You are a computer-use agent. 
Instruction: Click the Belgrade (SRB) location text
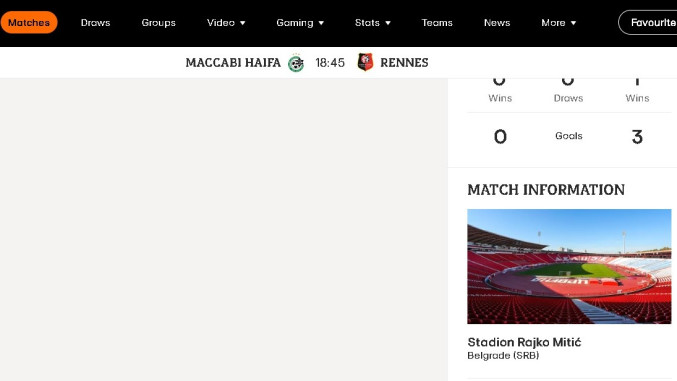coord(503,356)
